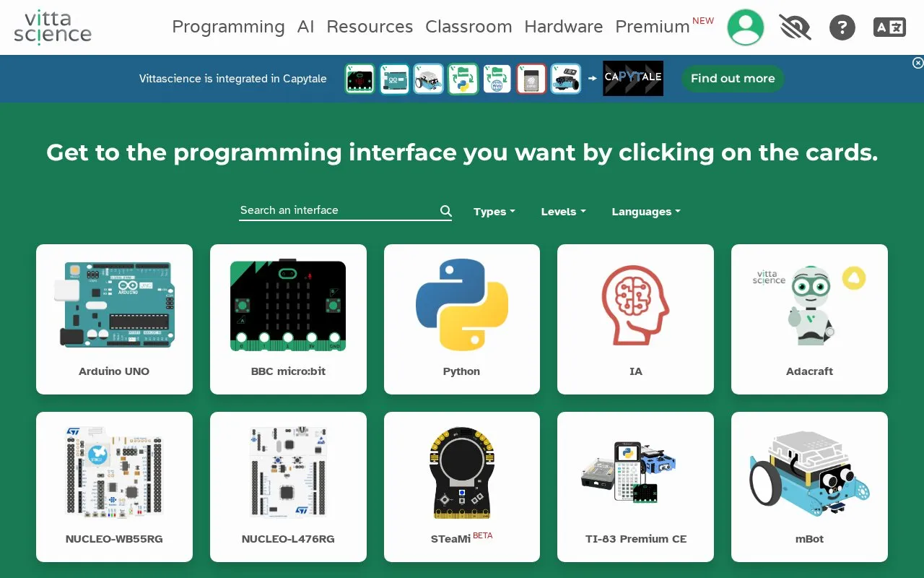Open the Hardware menu
The height and width of the screenshot is (578, 924).
tap(564, 27)
